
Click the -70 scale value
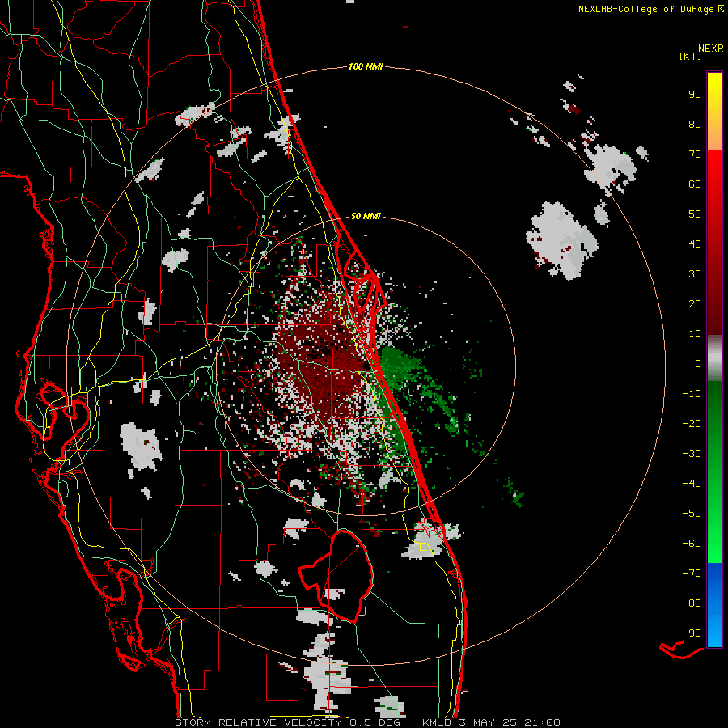point(692,574)
